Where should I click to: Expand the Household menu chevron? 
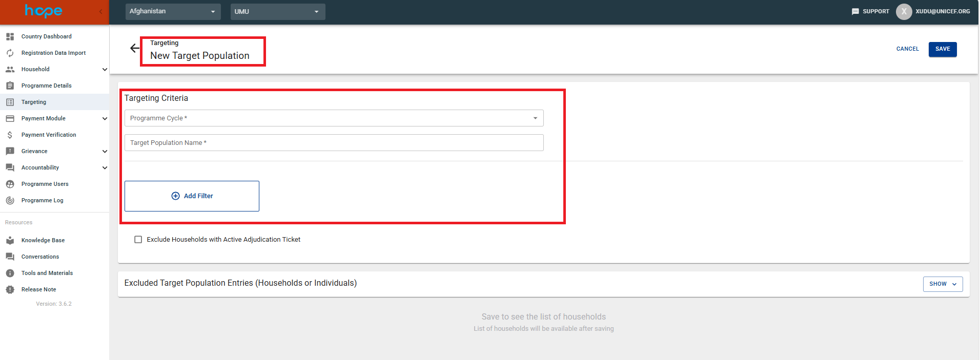point(105,70)
